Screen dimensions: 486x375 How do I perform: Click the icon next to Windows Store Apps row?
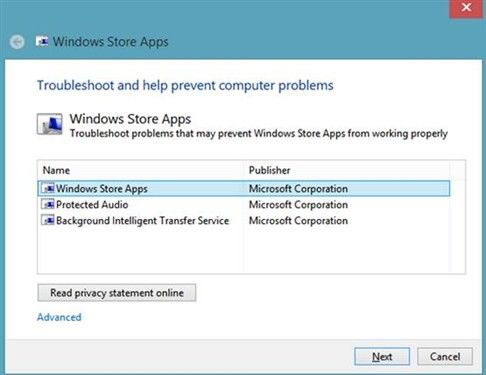[x=48, y=188]
